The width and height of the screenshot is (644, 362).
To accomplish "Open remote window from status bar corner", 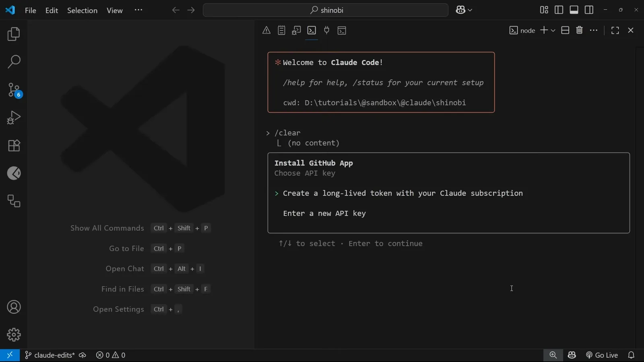I will tap(10, 355).
